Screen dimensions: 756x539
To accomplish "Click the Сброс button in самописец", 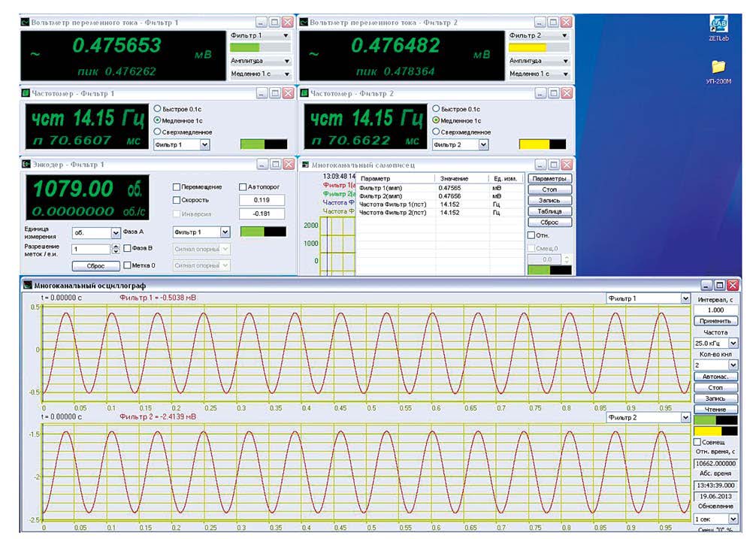I will 549,223.
